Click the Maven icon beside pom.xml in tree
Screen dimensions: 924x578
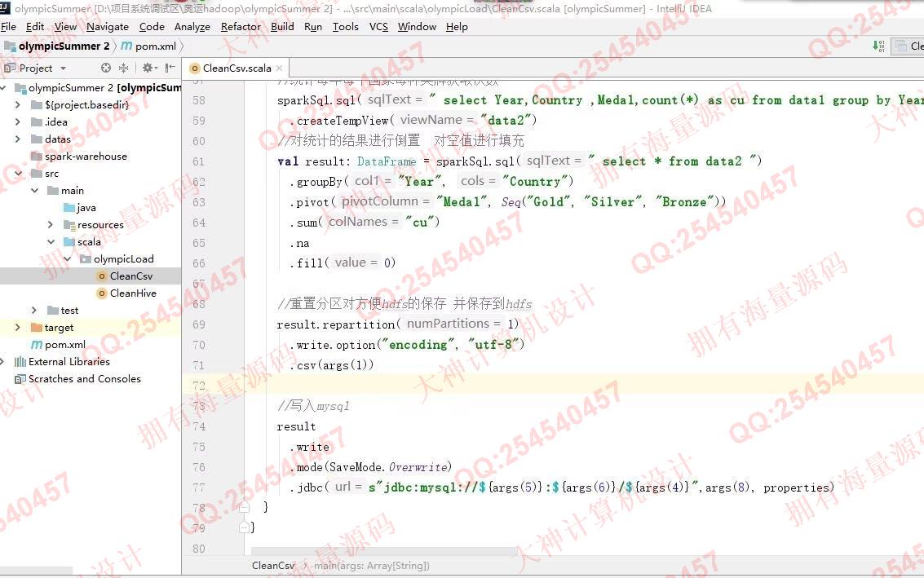point(37,344)
